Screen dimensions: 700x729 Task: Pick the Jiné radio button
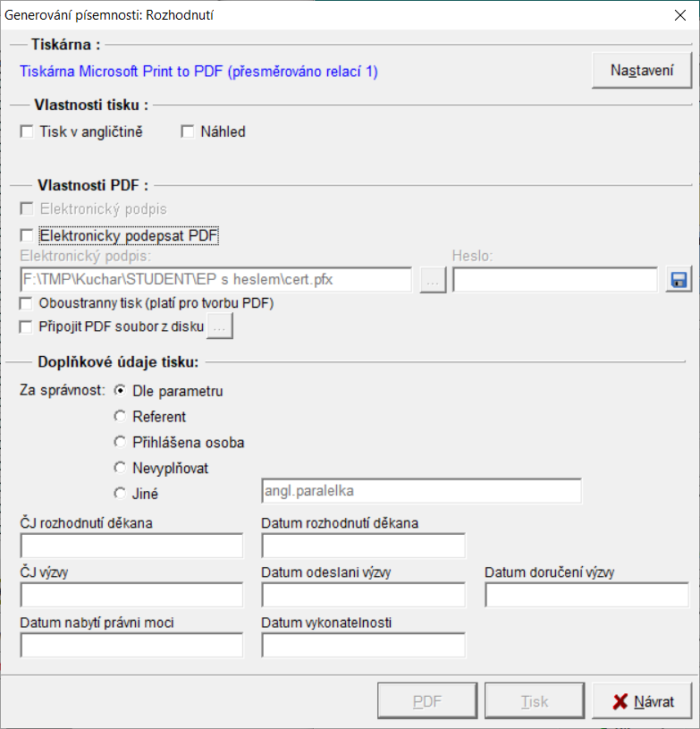120,492
